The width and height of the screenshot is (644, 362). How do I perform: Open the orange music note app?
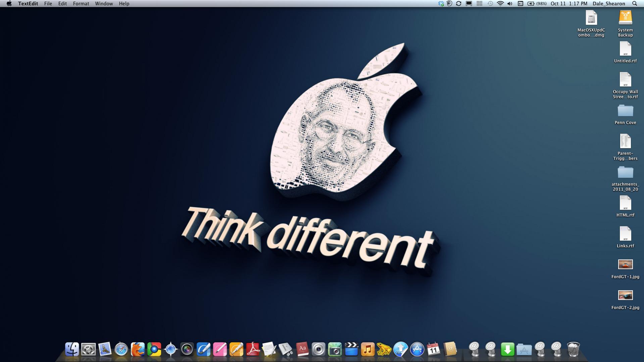pos(368,349)
